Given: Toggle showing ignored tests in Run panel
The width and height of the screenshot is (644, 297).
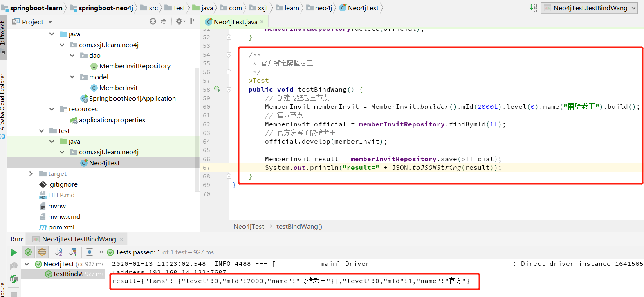Looking at the screenshot, I should [x=42, y=252].
